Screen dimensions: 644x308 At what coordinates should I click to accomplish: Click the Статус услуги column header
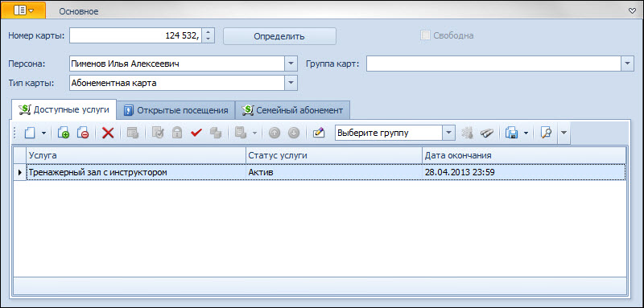pos(334,155)
